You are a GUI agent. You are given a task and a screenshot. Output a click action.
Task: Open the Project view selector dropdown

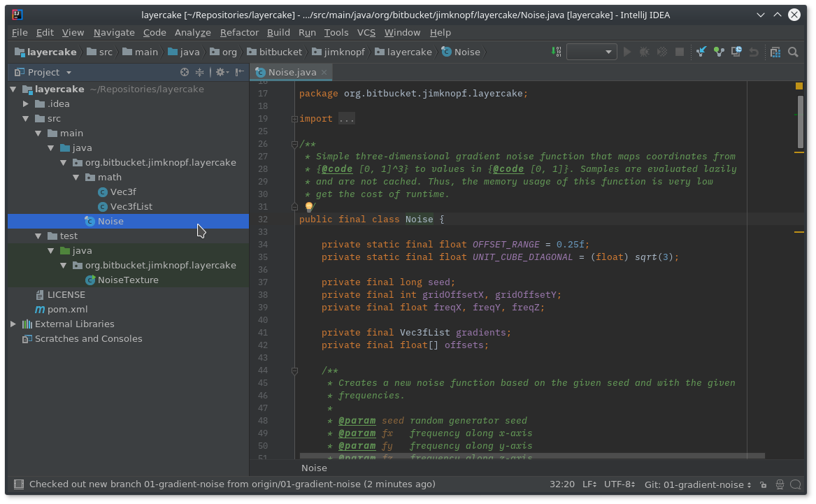click(43, 72)
